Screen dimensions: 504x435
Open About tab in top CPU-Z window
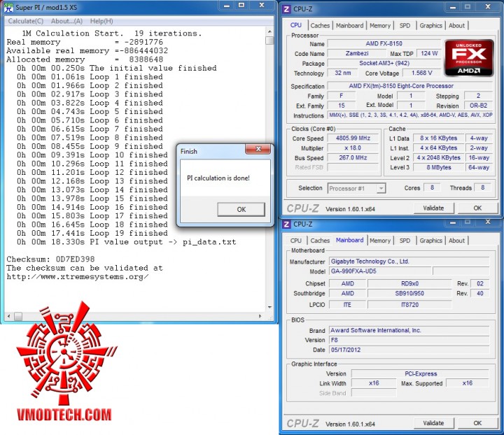point(456,25)
